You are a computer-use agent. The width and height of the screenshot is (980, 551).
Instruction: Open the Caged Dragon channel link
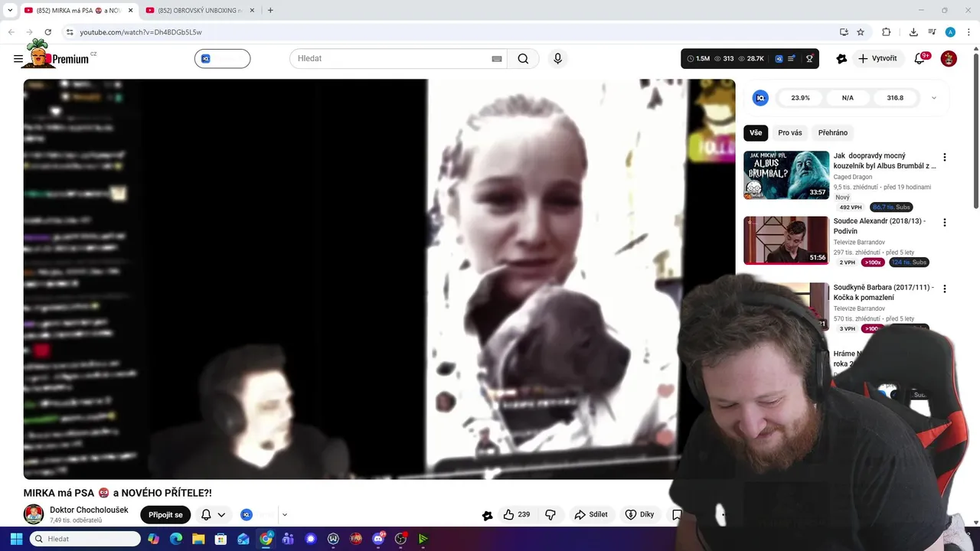pyautogui.click(x=853, y=177)
